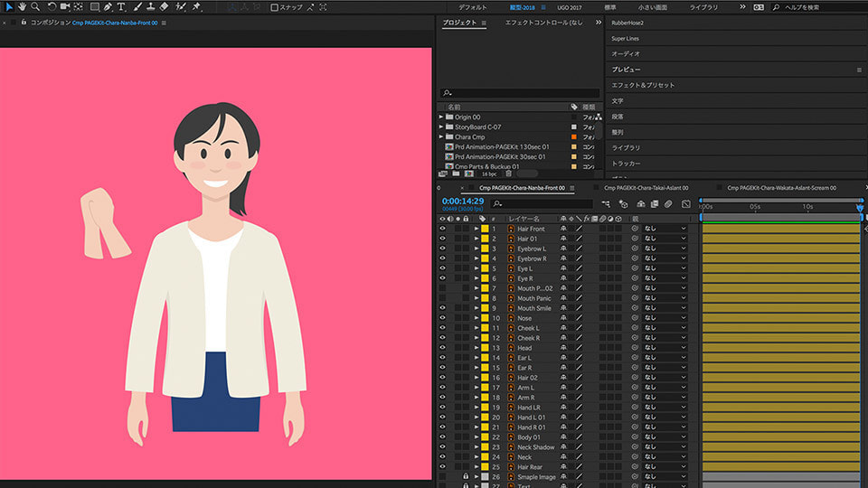This screenshot has width=868, height=488.
Task: Switch to エフェクトコントロール tab
Action: [x=543, y=23]
